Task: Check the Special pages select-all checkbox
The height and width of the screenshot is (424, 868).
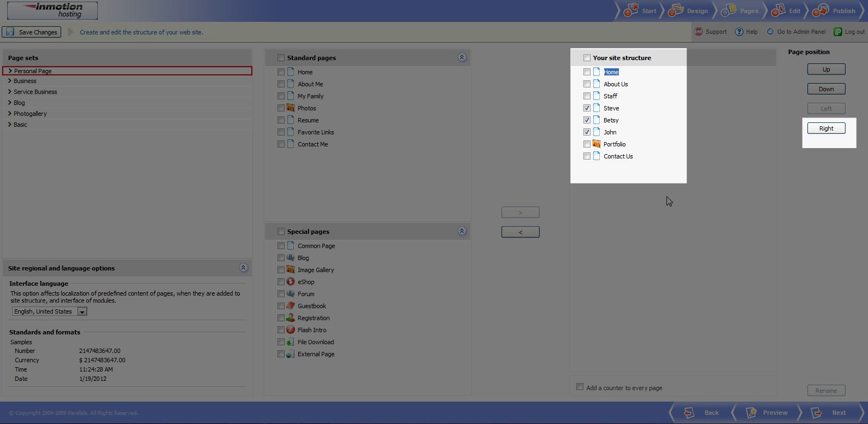Action: [x=281, y=232]
